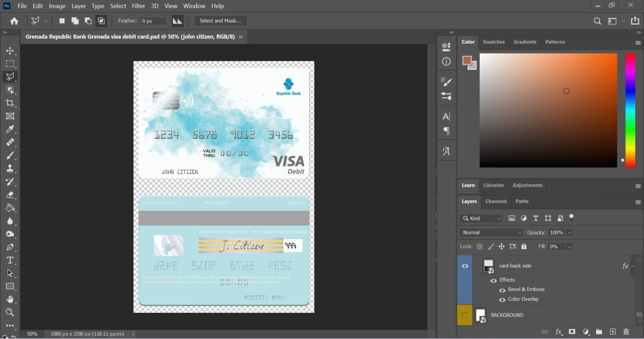Click the Select and Mask button

pos(220,21)
